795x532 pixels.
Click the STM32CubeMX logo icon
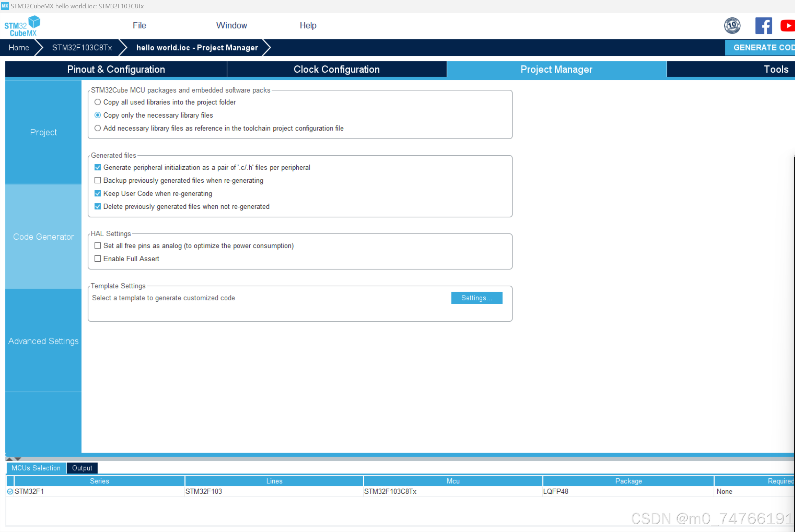pyautogui.click(x=22, y=26)
